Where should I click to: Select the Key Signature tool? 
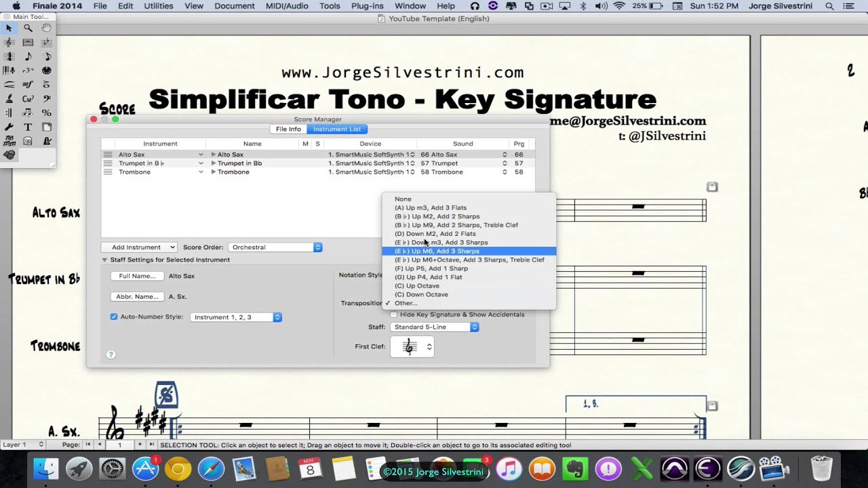(x=47, y=42)
